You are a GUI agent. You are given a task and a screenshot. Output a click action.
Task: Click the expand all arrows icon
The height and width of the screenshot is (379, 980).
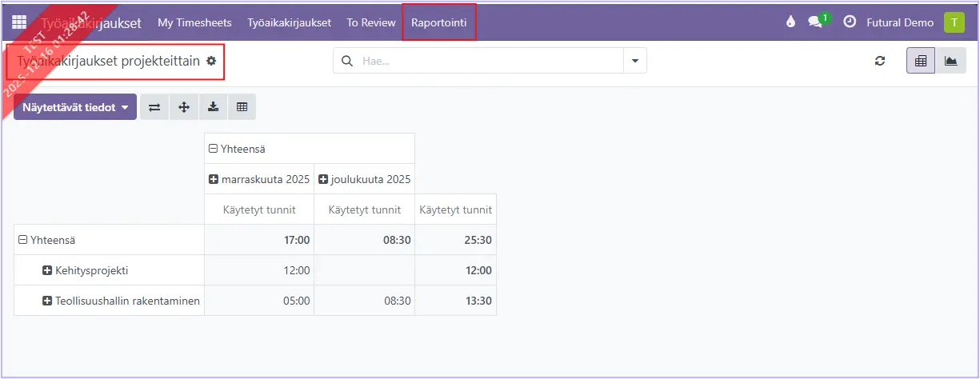(184, 107)
